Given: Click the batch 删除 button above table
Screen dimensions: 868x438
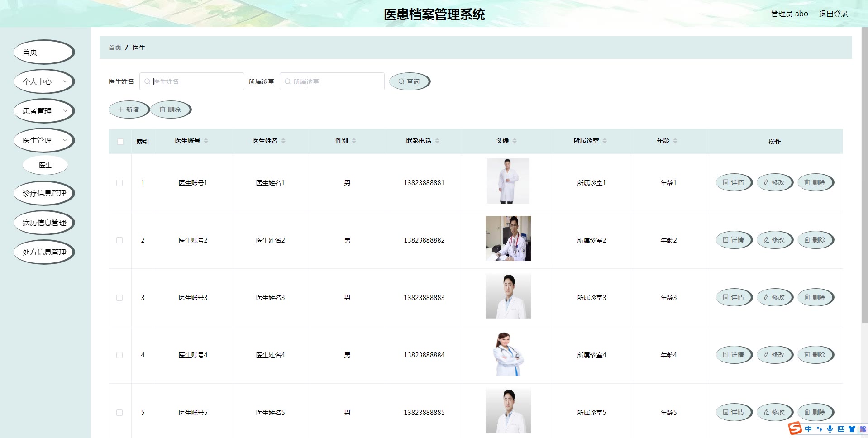Looking at the screenshot, I should (x=170, y=109).
